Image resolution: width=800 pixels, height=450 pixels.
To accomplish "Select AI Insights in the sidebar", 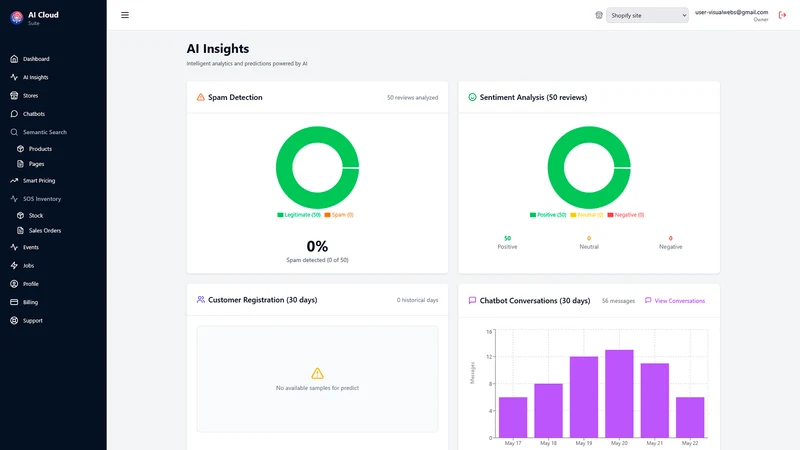I will [36, 77].
